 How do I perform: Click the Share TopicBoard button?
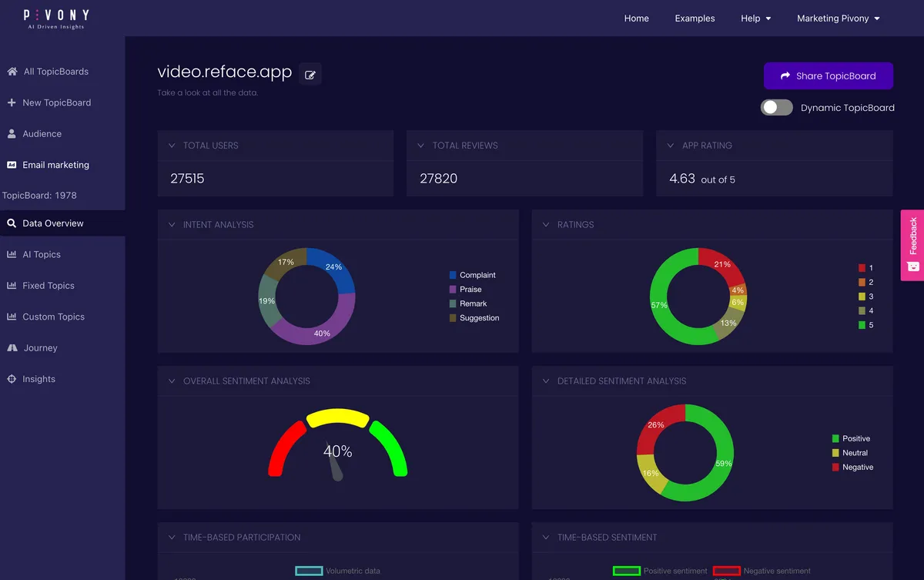[x=829, y=76]
